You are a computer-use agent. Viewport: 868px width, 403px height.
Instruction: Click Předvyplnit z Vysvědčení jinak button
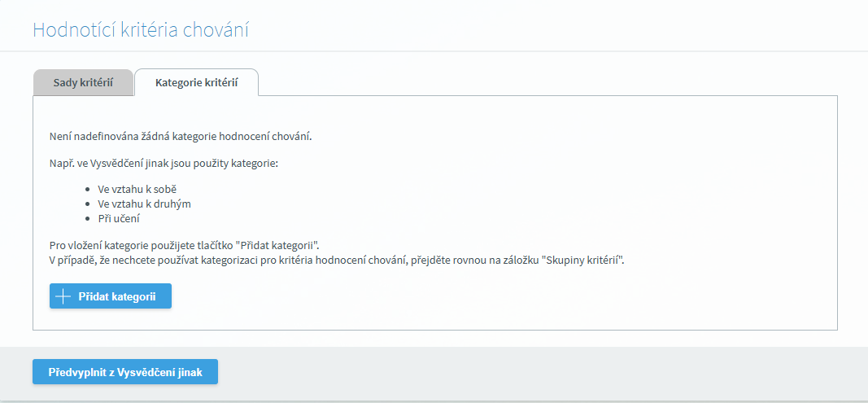pyautogui.click(x=125, y=372)
